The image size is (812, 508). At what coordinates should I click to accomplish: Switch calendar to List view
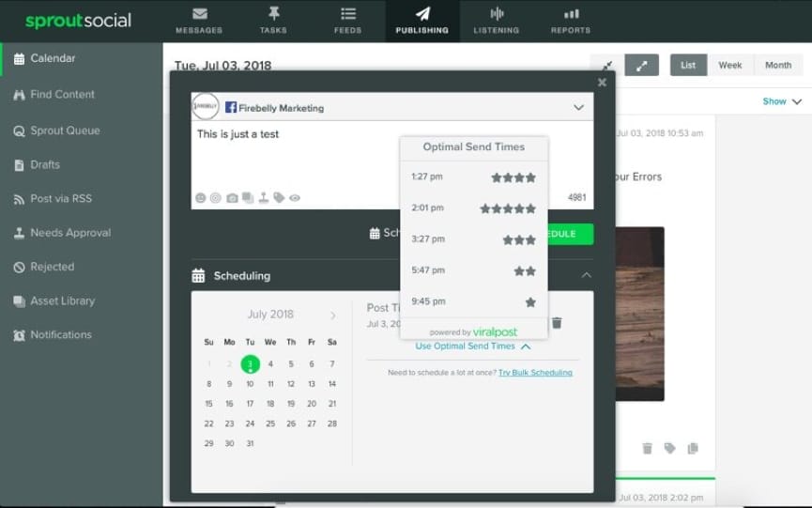688,65
